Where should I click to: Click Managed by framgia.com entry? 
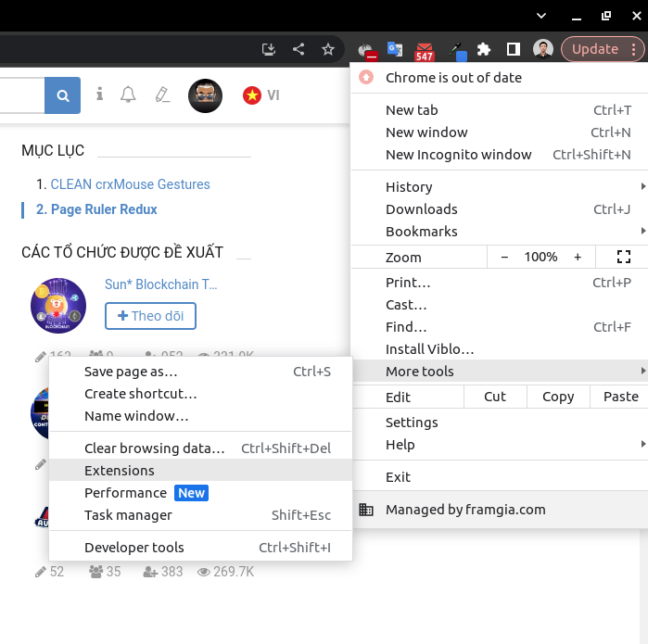point(500,510)
